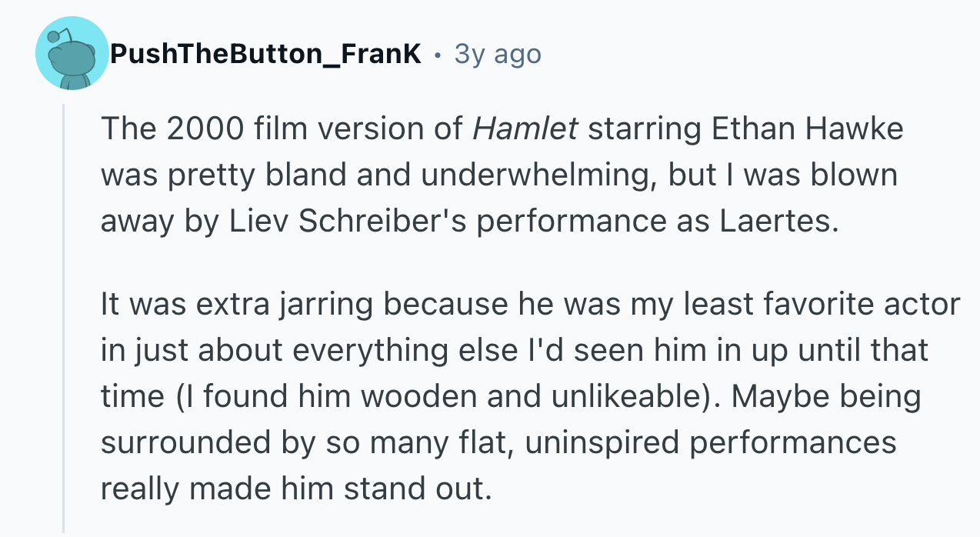980x537 pixels.
Task: Open the PushTheButton_FranK username profile link
Action: click(x=265, y=54)
